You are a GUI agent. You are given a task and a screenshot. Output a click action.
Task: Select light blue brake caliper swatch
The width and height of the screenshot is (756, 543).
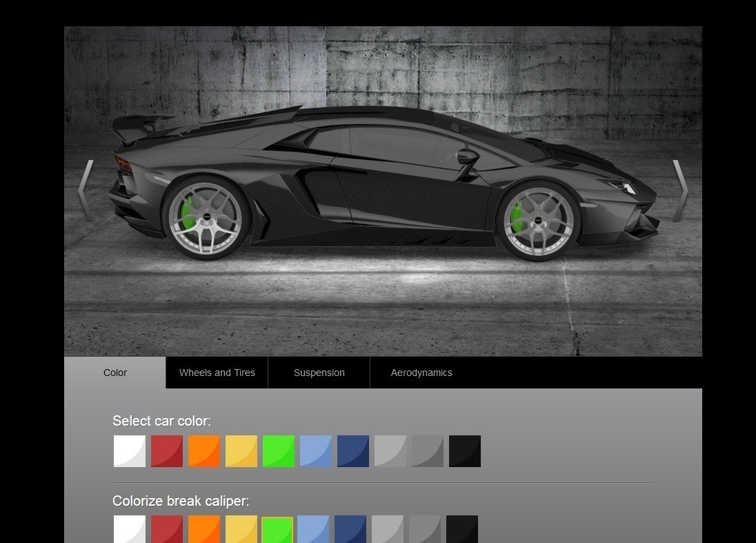(x=313, y=529)
